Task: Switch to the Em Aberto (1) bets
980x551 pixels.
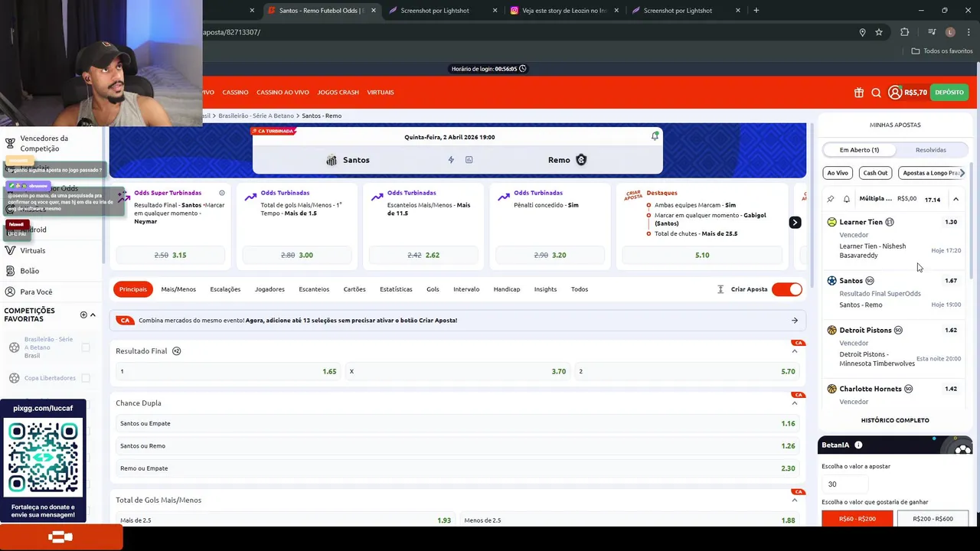Action: [x=859, y=150]
